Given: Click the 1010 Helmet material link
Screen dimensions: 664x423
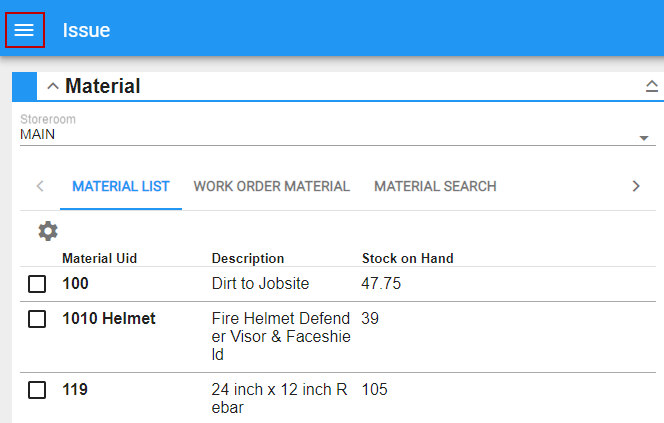Looking at the screenshot, I should coord(109,319).
